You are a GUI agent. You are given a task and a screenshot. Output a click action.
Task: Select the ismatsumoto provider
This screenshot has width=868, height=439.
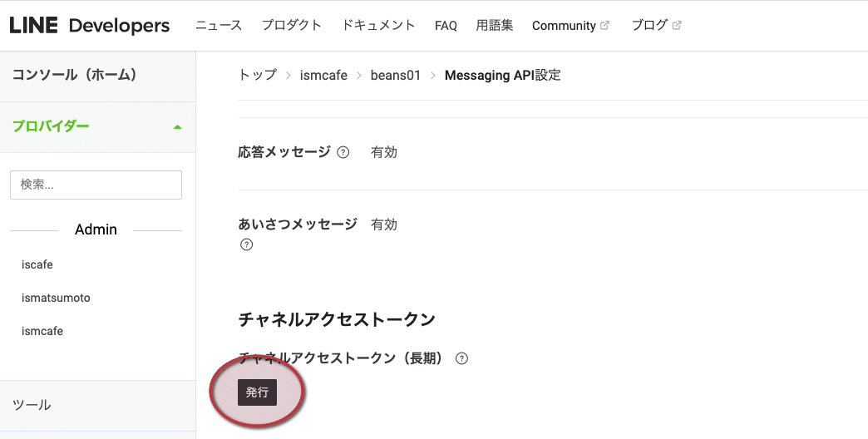coord(56,298)
